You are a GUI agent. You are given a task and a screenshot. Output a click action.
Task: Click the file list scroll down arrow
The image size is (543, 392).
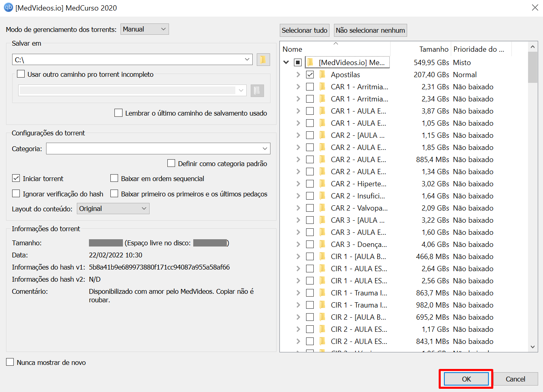532,347
